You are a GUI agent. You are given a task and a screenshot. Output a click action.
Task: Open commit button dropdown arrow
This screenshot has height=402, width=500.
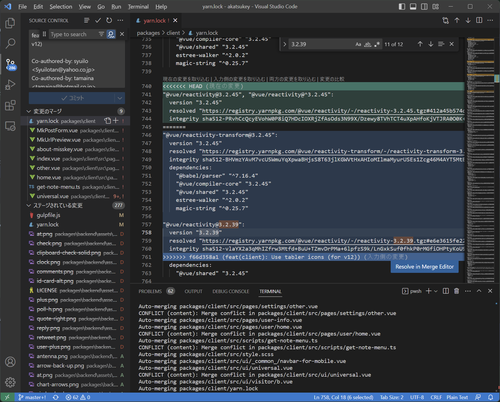coord(120,98)
